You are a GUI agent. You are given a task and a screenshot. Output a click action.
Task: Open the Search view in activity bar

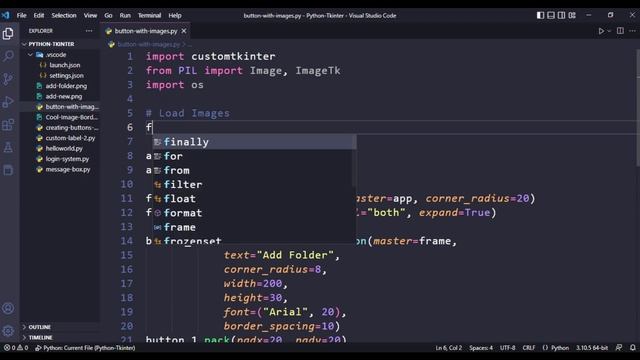8,56
